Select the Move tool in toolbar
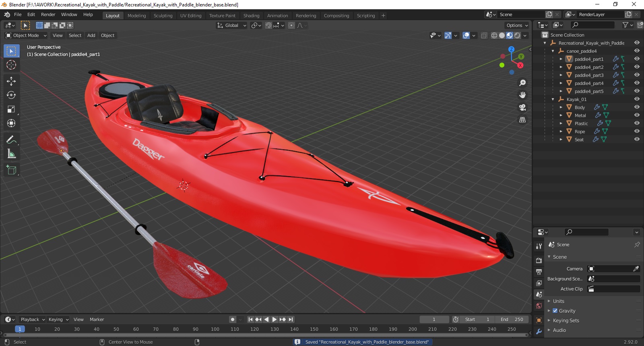Screen dimensions: 644x346 click(x=11, y=81)
